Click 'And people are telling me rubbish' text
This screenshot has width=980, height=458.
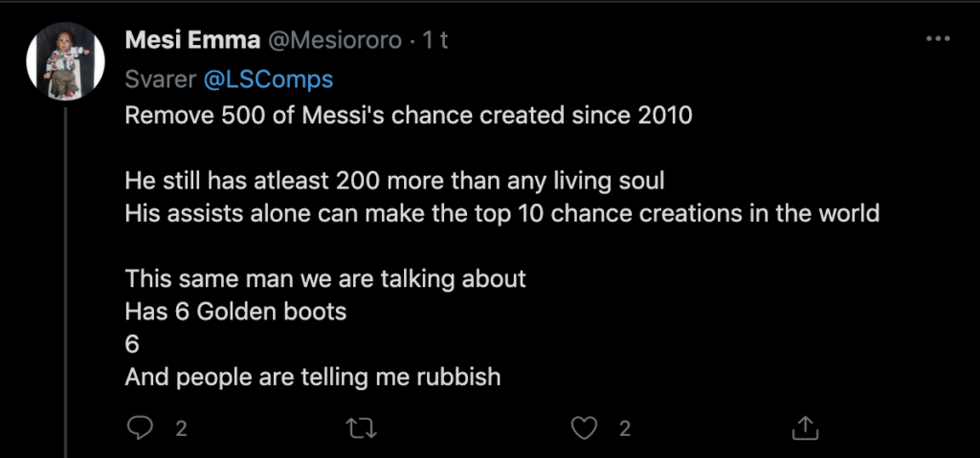(313, 377)
